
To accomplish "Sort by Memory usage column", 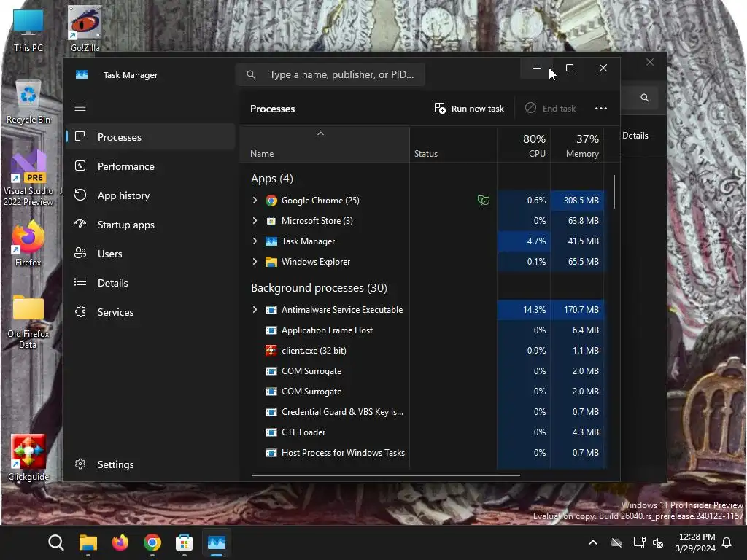I will pos(577,145).
